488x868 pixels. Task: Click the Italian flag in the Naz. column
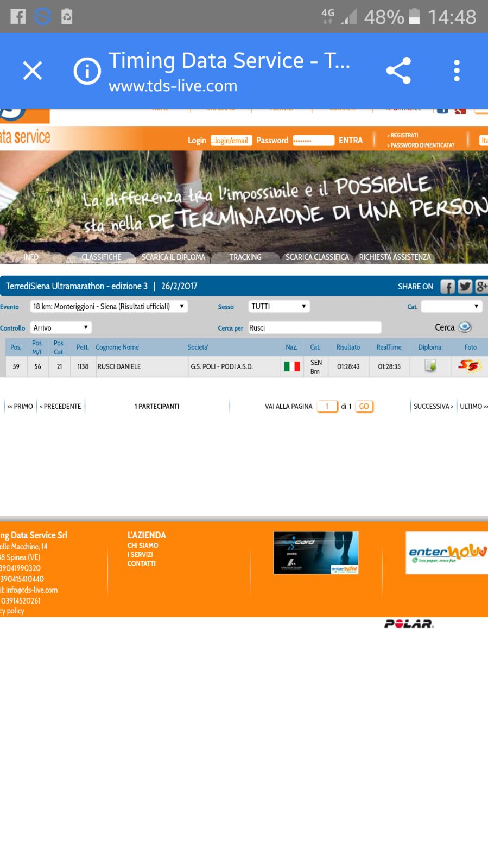pyautogui.click(x=292, y=366)
